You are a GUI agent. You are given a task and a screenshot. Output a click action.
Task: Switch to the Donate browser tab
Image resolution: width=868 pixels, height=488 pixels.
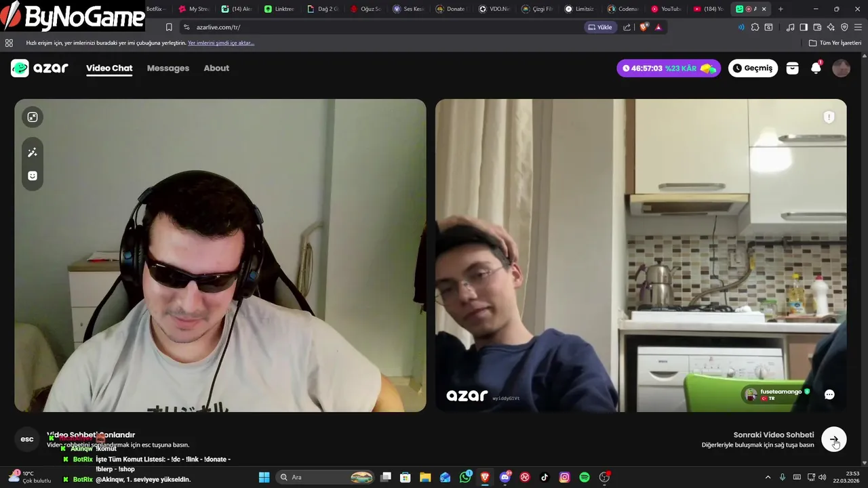451,9
